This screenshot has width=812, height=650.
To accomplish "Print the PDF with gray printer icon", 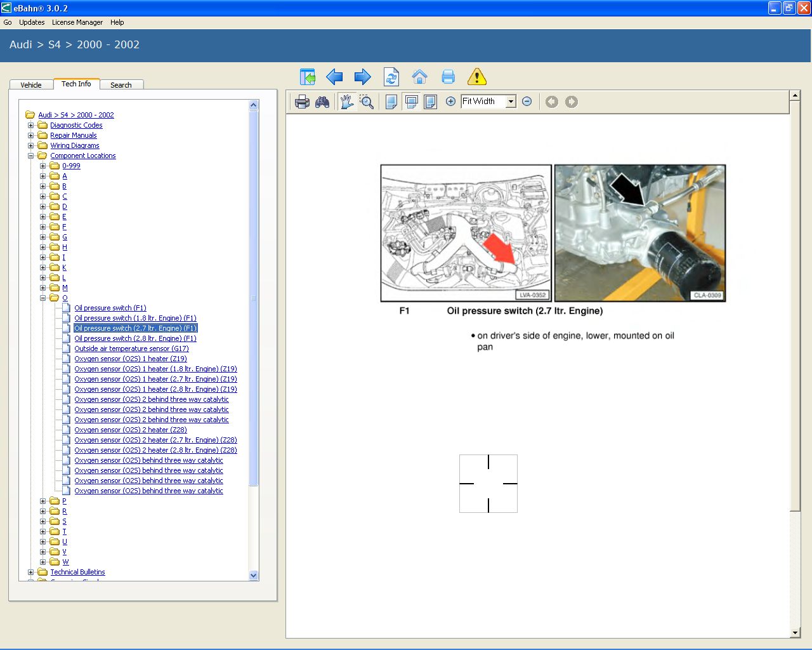I will tap(302, 102).
